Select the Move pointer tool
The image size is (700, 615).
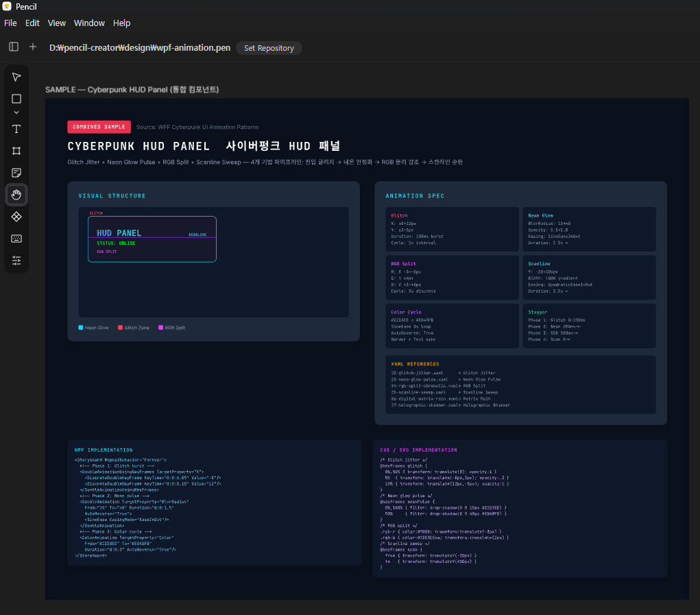[x=16, y=77]
